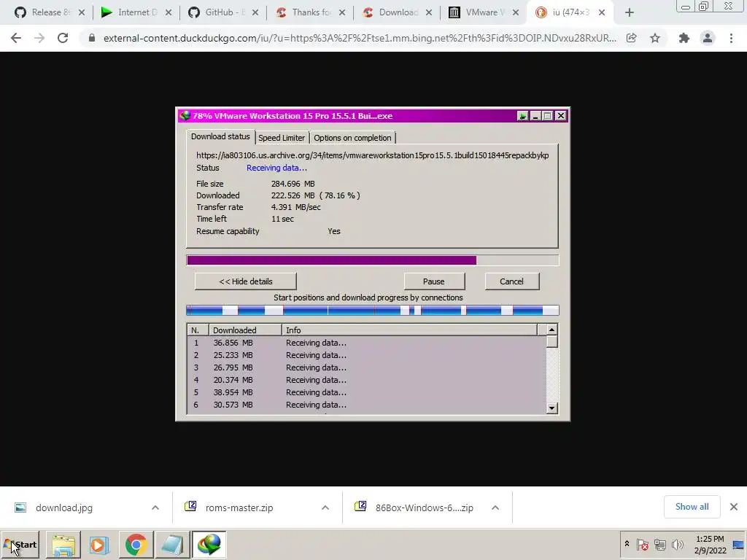Expand options for download.jpg

[155, 507]
